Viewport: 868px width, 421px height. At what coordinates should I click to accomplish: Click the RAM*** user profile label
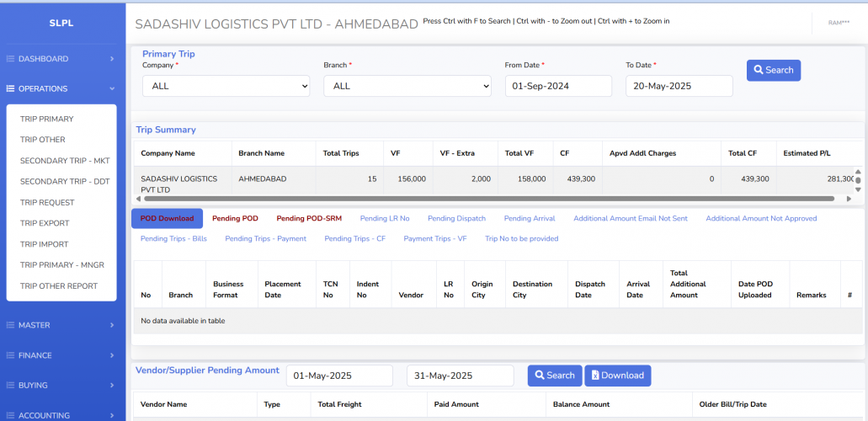[839, 23]
